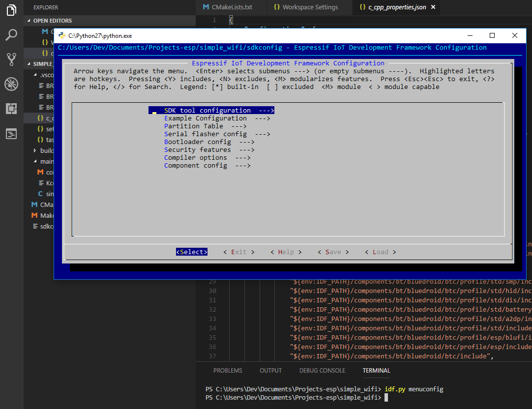Open the Source Control view icon
The image size is (532, 409).
[x=11, y=59]
